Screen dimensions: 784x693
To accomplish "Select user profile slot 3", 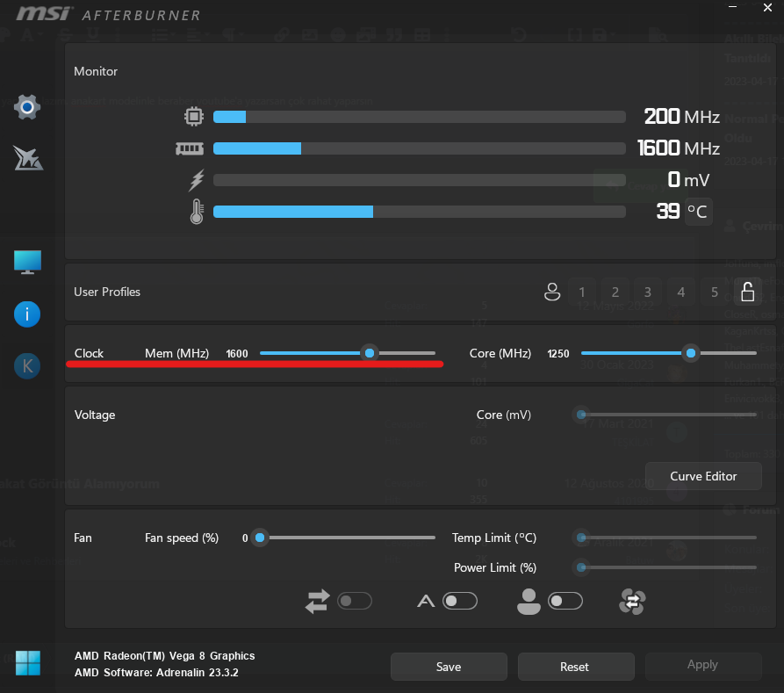I will pos(648,292).
